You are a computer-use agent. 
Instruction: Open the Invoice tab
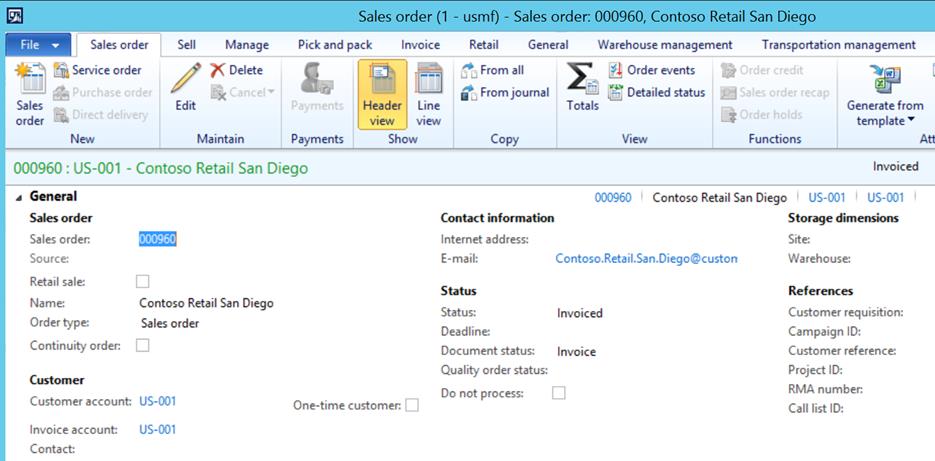(x=420, y=45)
